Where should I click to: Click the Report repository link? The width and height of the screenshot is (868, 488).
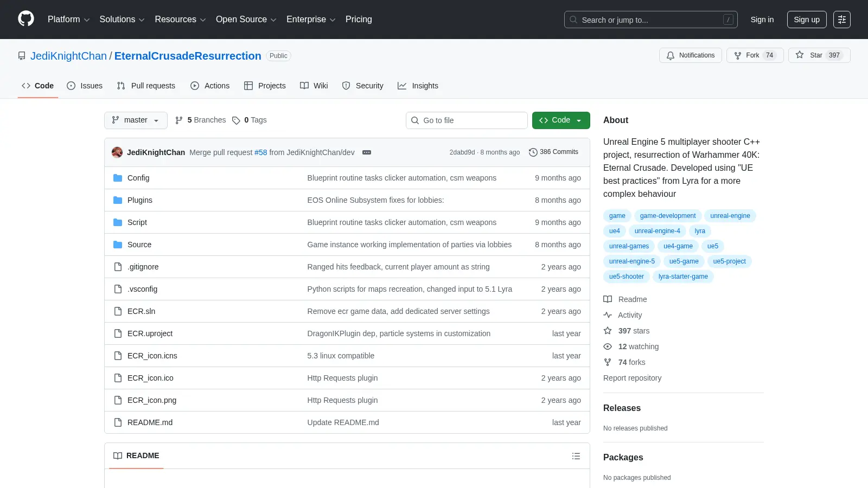(x=633, y=378)
